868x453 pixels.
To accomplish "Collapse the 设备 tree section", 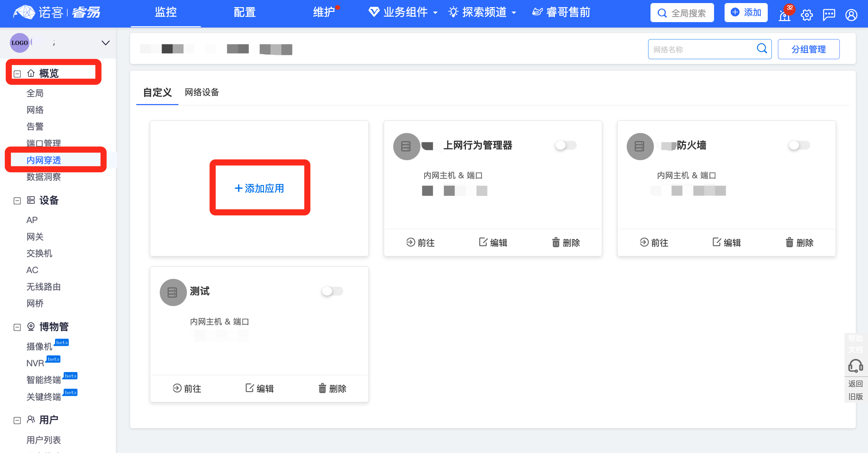I will point(17,201).
